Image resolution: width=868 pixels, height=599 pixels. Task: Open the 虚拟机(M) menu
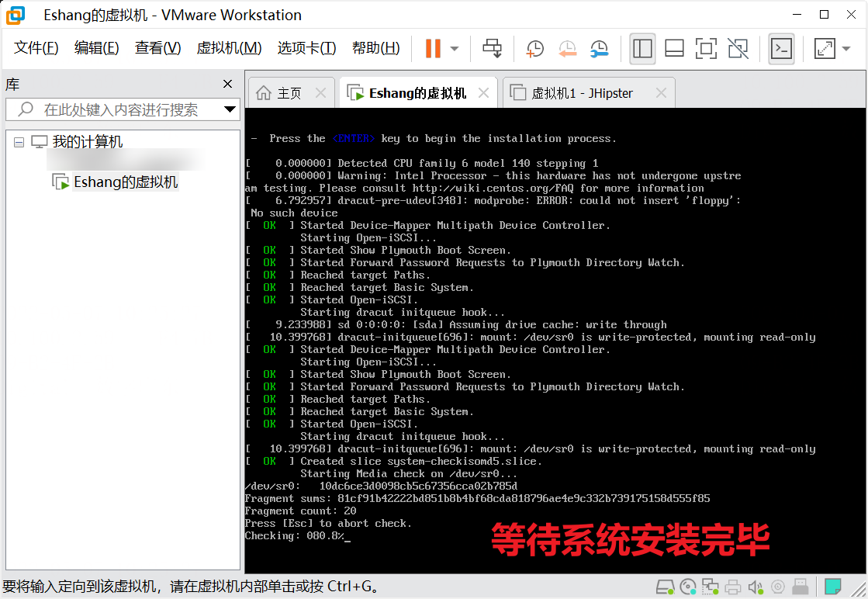(x=229, y=48)
